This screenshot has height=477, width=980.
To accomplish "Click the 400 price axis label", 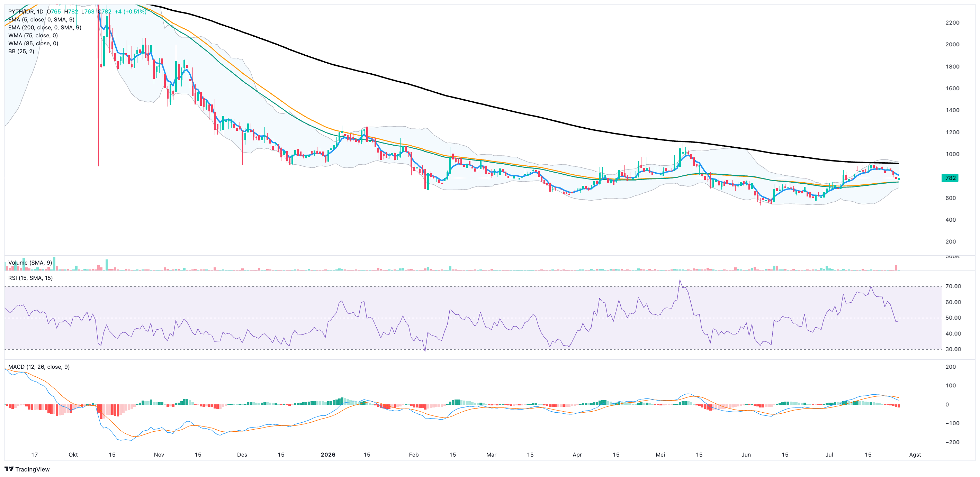I will tap(950, 220).
